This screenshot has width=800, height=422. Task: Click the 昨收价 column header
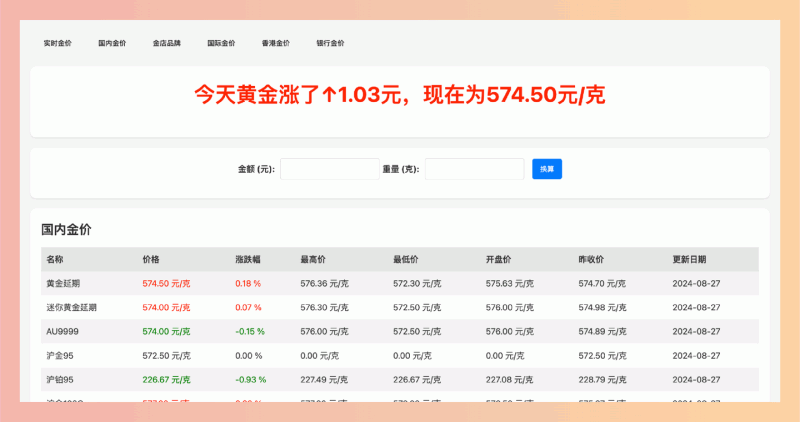(x=591, y=259)
